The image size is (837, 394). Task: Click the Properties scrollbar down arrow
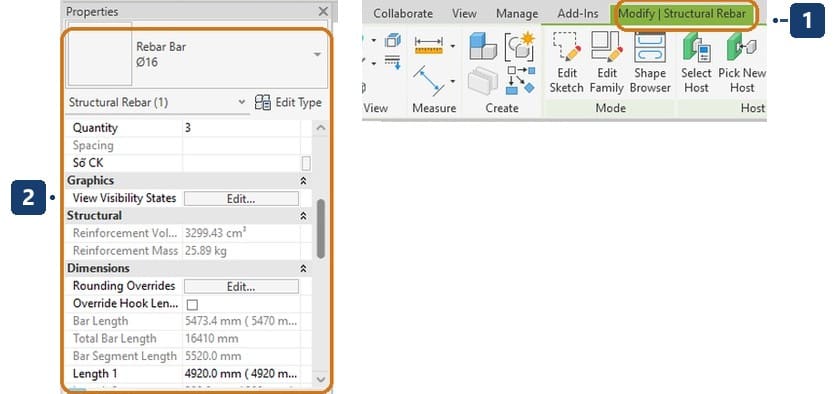point(320,379)
